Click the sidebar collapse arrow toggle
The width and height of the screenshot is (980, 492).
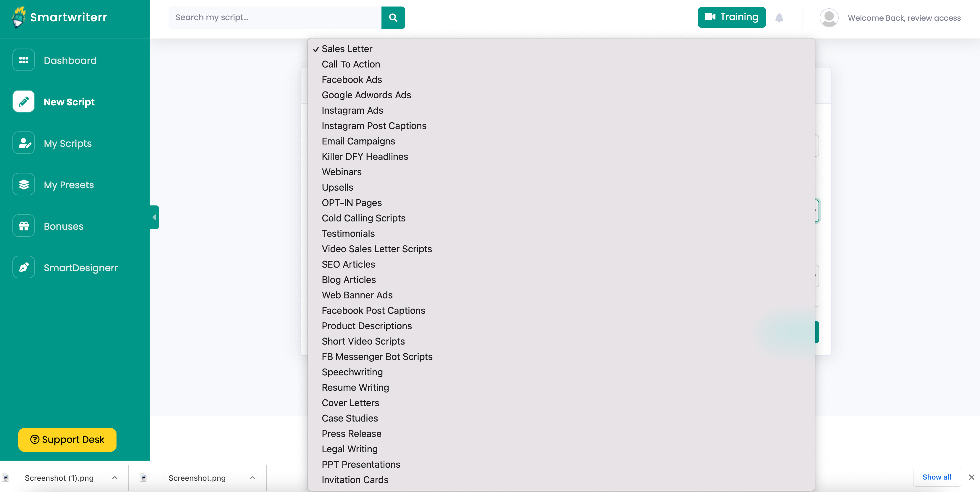tap(154, 217)
